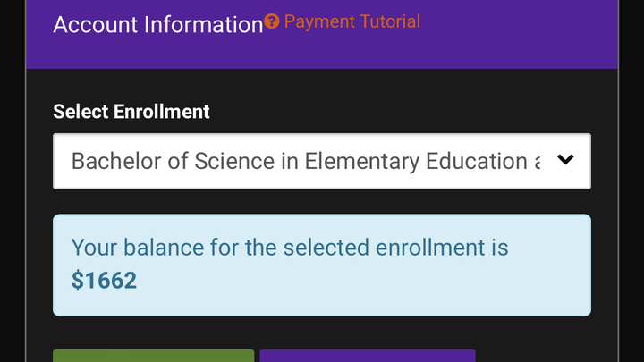Click the Account Information heading

tap(157, 24)
